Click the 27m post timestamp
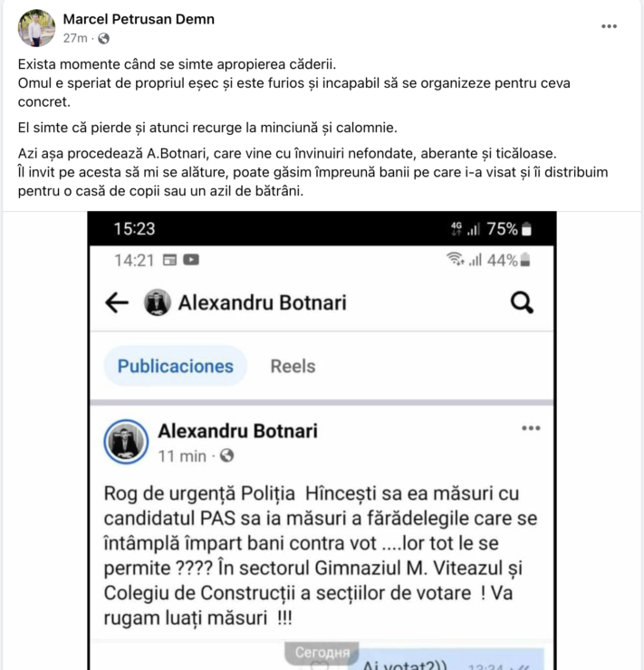Viewport: 644px width, 670px height. point(75,38)
